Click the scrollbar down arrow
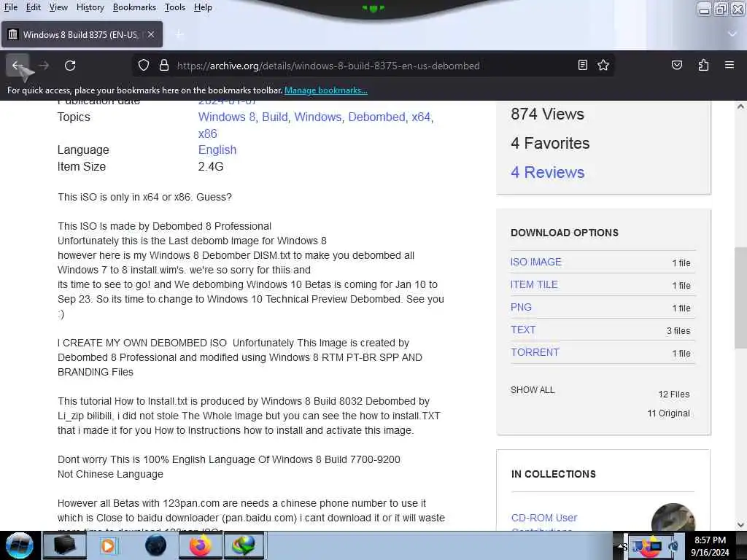747x560 pixels. click(740, 525)
